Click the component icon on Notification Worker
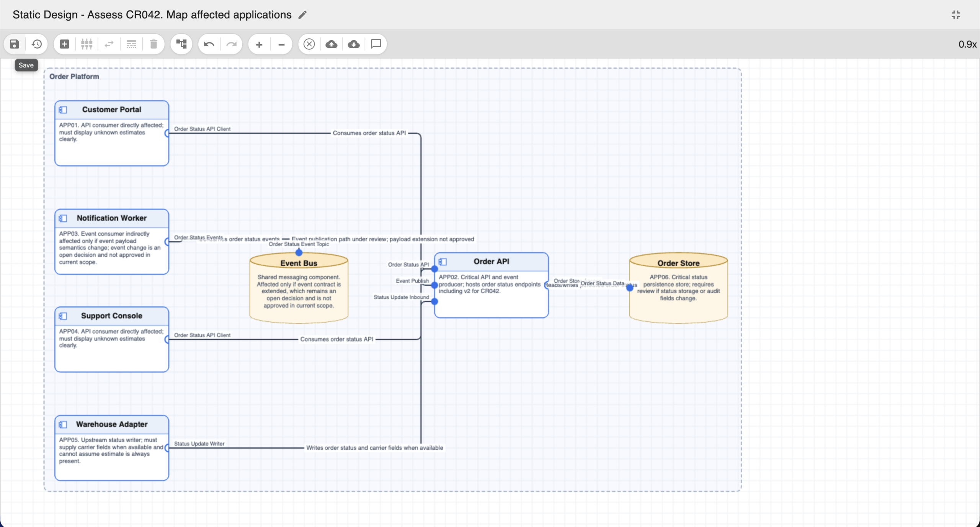980x527 pixels. [x=63, y=218]
